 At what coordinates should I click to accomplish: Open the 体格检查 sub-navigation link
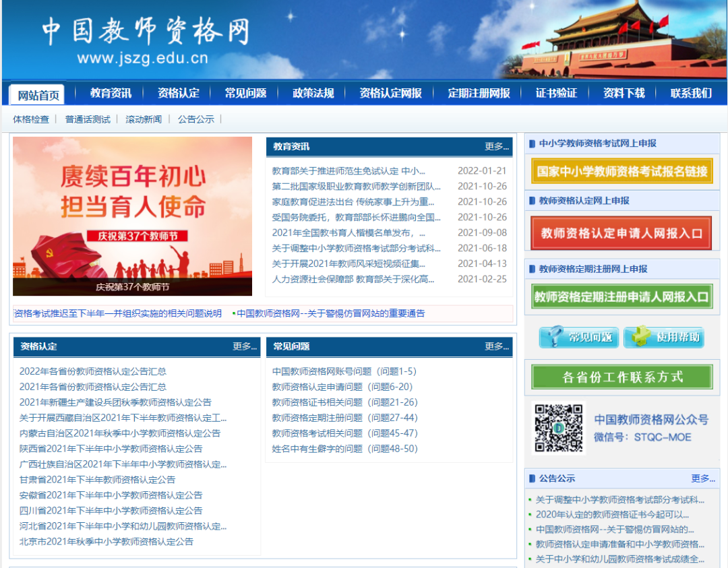tap(31, 119)
